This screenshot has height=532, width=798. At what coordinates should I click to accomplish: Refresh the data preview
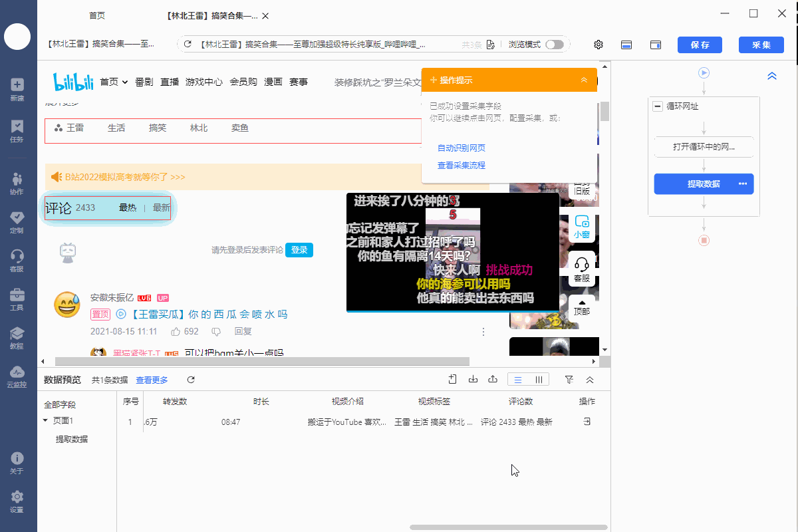[x=191, y=380]
